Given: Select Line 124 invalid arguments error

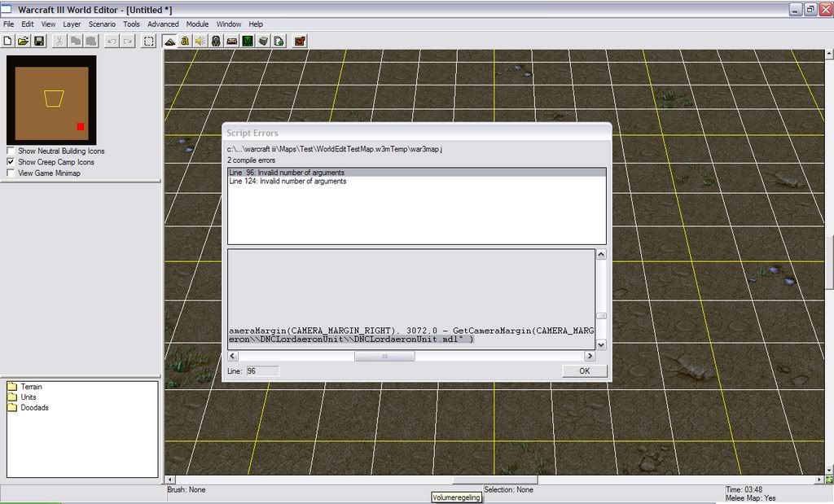Looking at the screenshot, I should (416, 182).
